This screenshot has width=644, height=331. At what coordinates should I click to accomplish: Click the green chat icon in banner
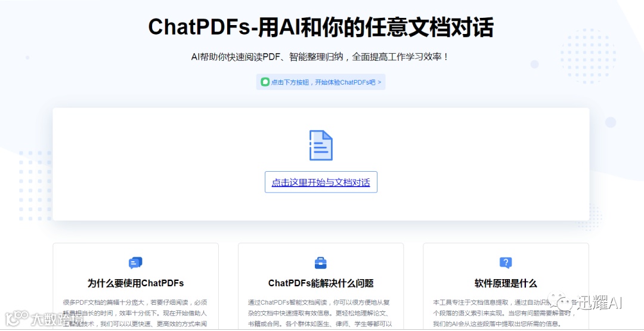pyautogui.click(x=265, y=82)
